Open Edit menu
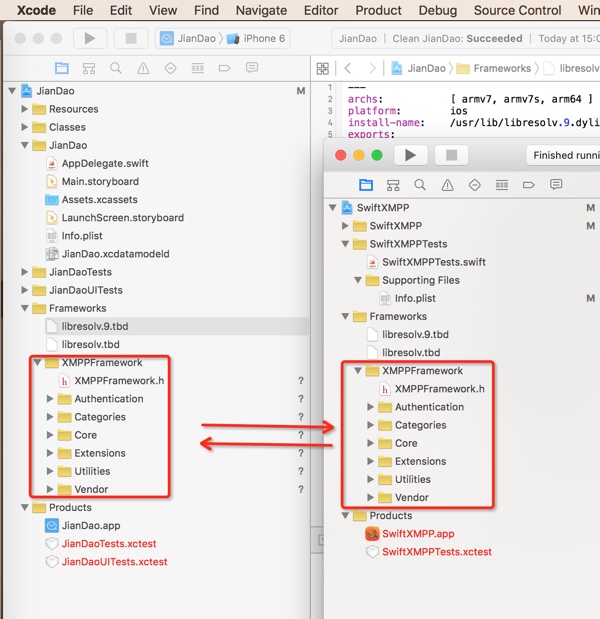Screen dimensions: 600x619 [x=121, y=10]
